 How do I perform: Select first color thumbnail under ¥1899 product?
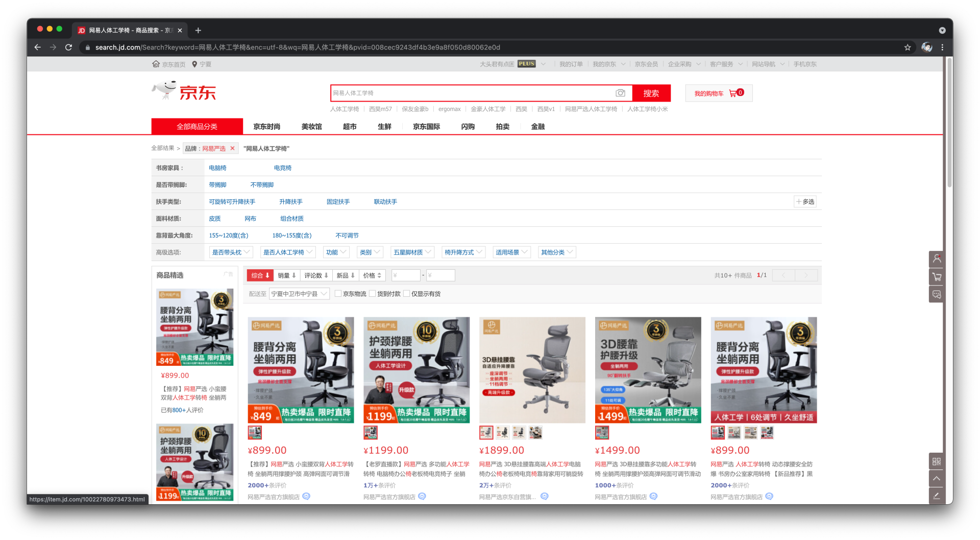point(486,432)
